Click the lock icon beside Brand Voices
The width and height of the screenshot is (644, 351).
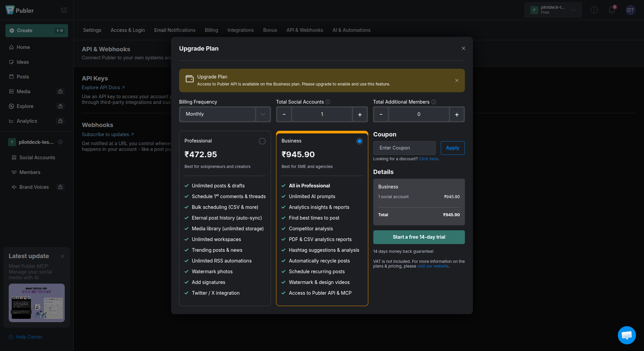[x=60, y=187]
